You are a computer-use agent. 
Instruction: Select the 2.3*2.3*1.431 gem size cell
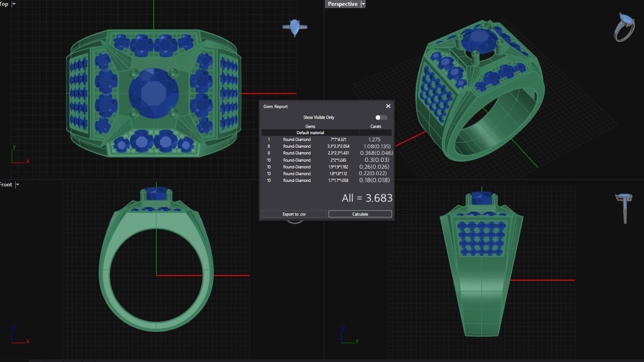tap(338, 153)
